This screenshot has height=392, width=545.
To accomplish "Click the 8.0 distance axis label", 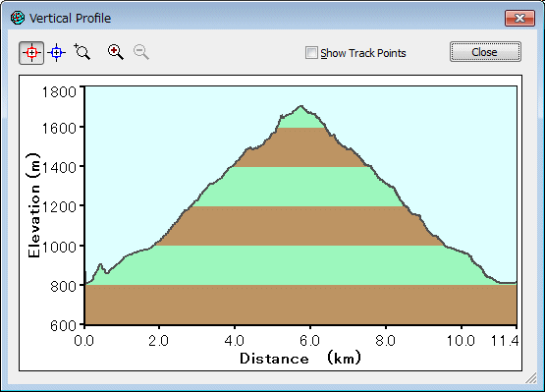I will (x=386, y=341).
